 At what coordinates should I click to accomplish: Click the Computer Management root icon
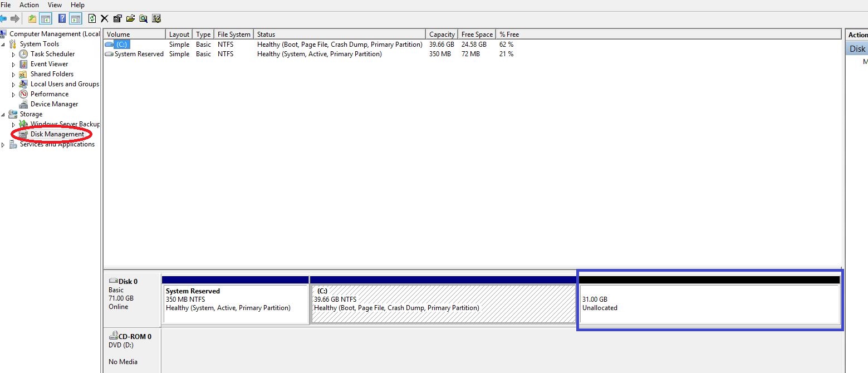pyautogui.click(x=4, y=34)
